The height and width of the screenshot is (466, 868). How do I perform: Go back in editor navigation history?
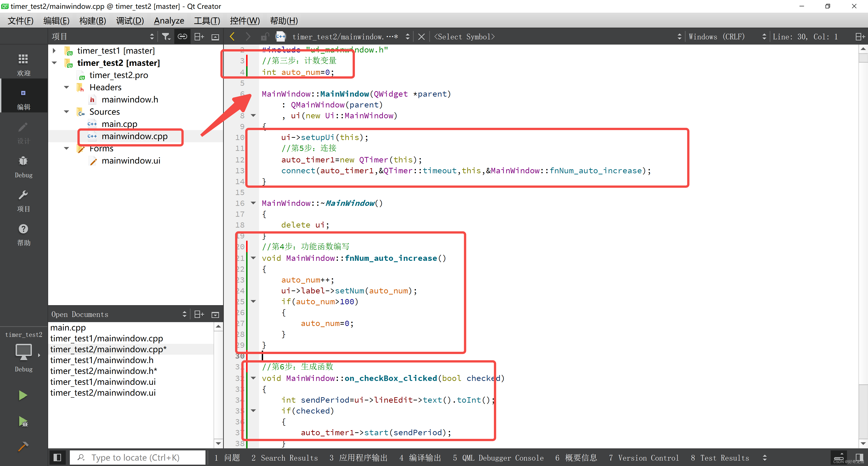point(232,36)
